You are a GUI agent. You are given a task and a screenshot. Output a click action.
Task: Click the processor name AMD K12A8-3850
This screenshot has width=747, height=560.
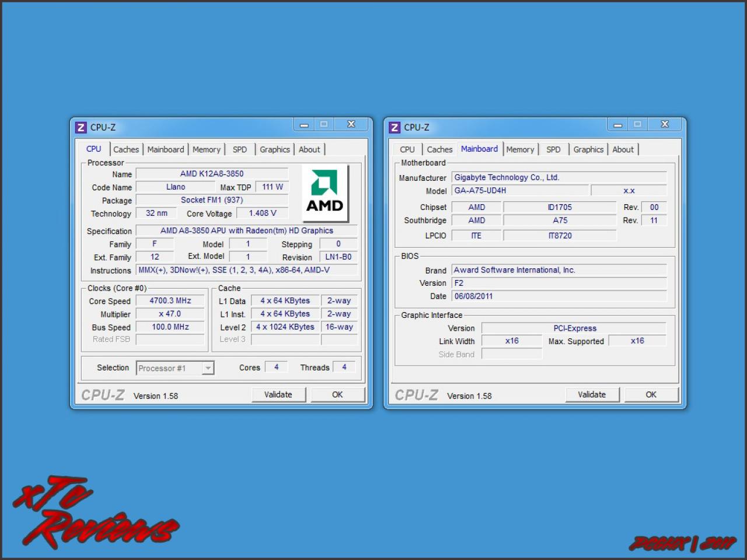[x=212, y=174]
